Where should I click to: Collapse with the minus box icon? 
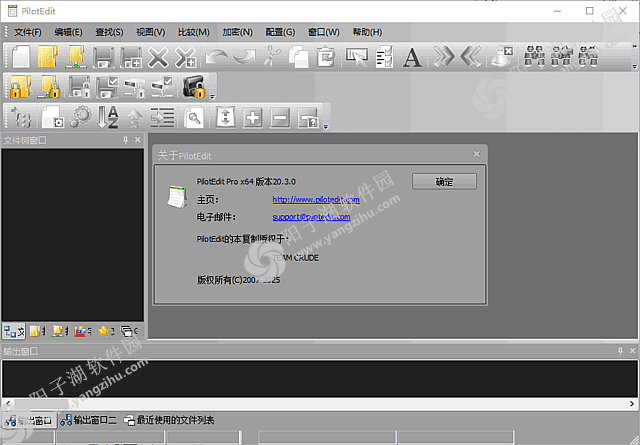(280, 118)
